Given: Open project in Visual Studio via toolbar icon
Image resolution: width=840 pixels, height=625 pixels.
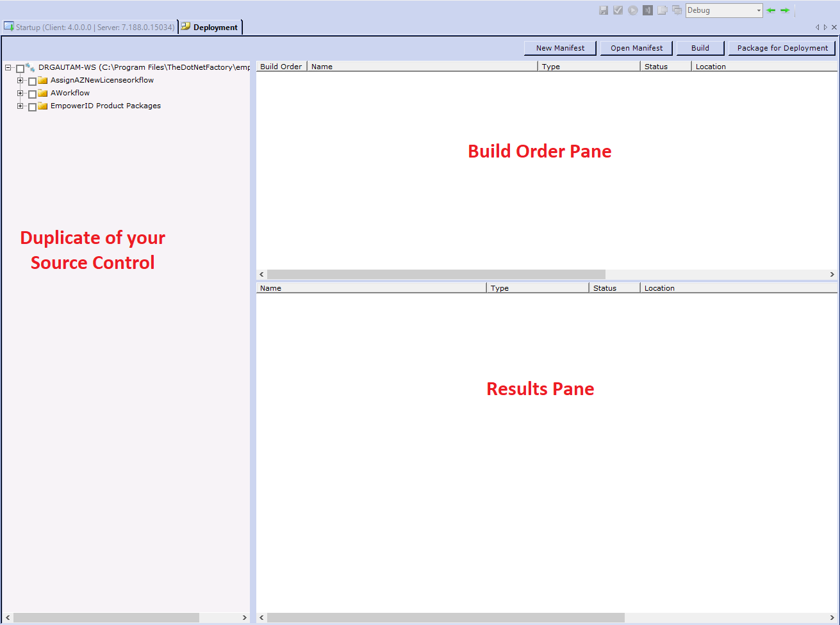Looking at the screenshot, I should click(x=646, y=10).
